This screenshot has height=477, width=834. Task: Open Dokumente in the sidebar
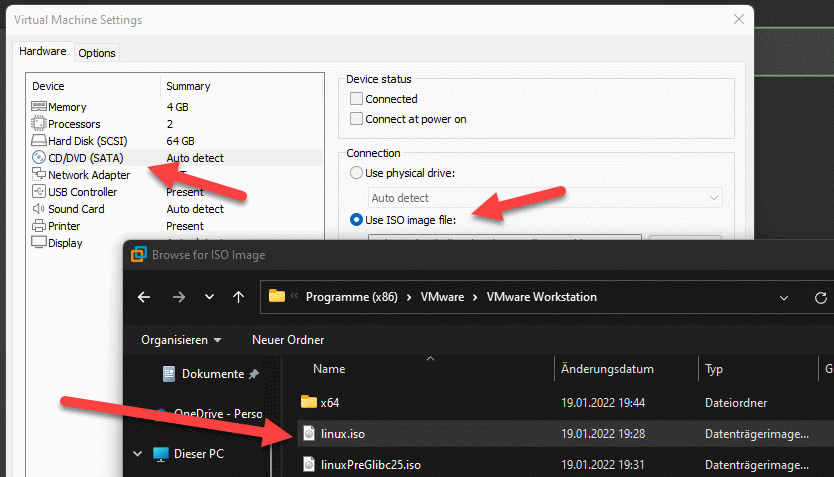point(212,374)
